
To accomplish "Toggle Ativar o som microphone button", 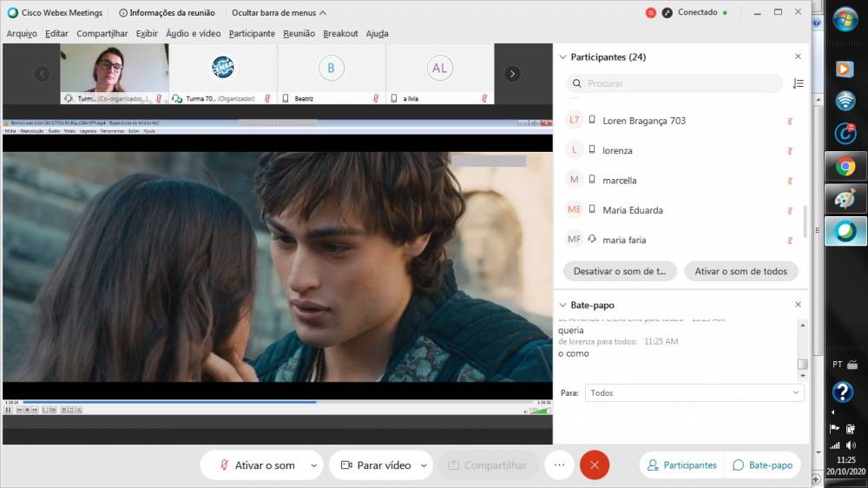I will point(256,465).
